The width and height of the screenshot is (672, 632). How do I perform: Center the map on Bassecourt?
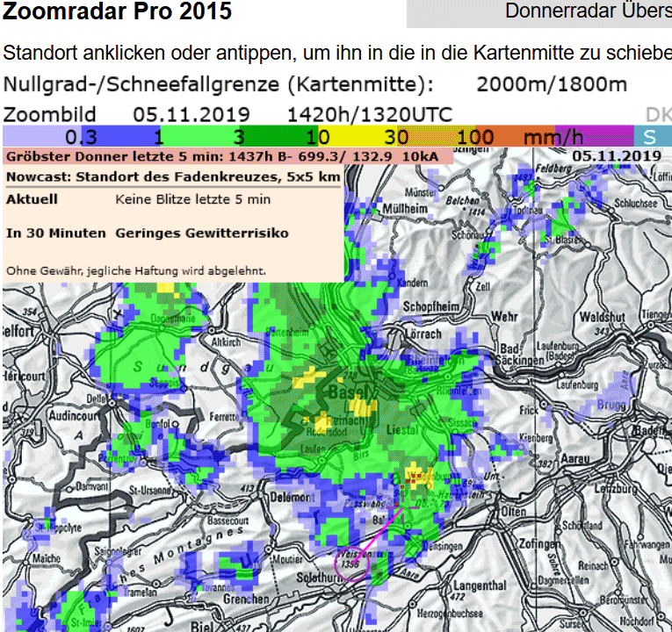(228, 521)
